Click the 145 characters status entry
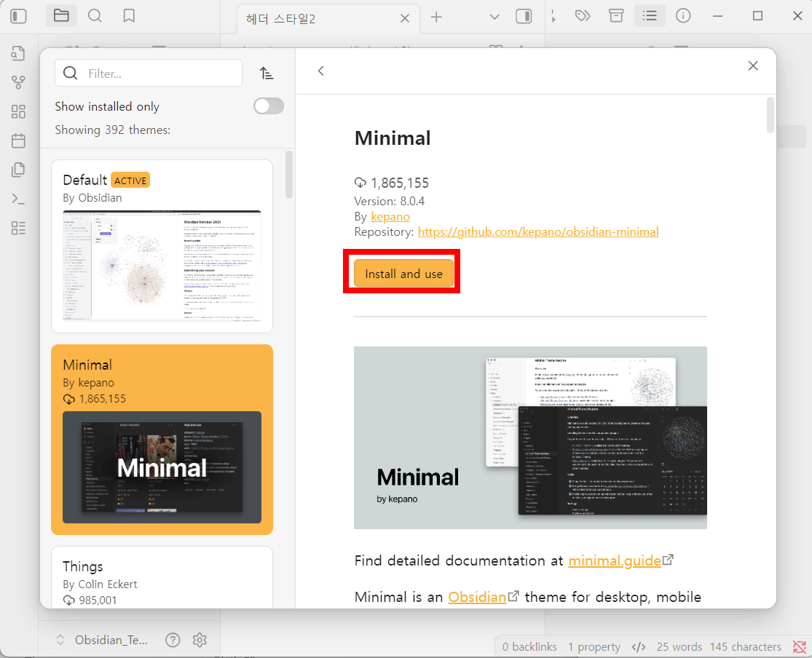Screen dimensions: 812x658 [745, 646]
